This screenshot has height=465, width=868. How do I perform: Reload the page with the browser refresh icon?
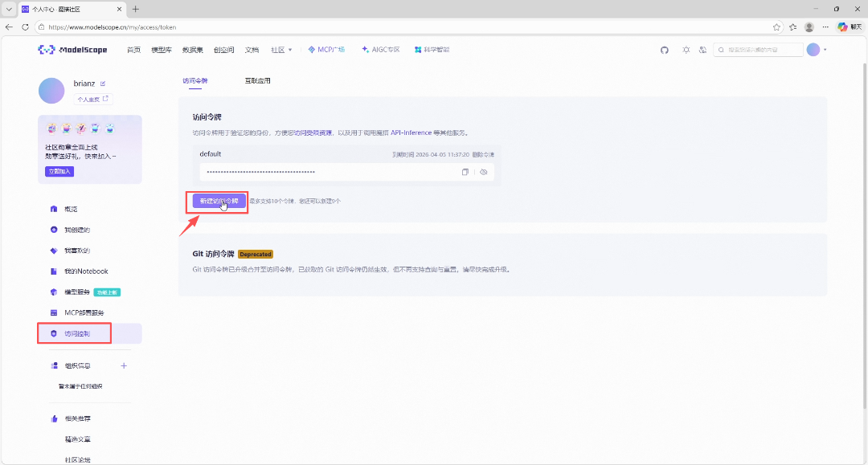pyautogui.click(x=25, y=27)
